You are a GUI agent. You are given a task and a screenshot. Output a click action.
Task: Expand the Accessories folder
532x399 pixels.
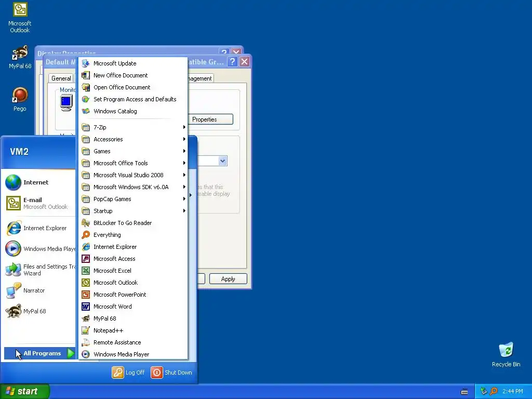133,139
